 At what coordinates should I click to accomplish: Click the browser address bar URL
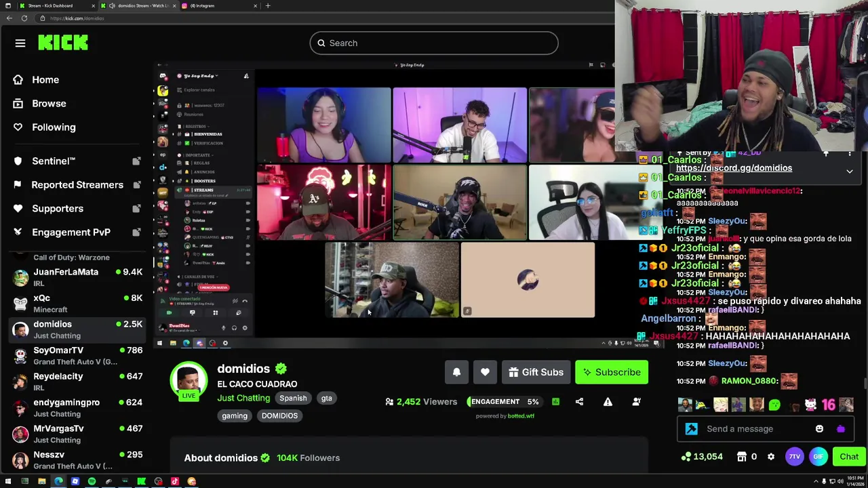77,18
